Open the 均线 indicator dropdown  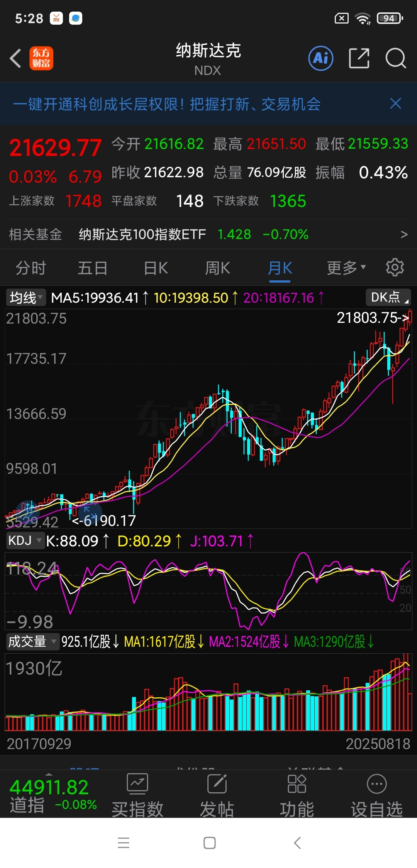pos(25,297)
